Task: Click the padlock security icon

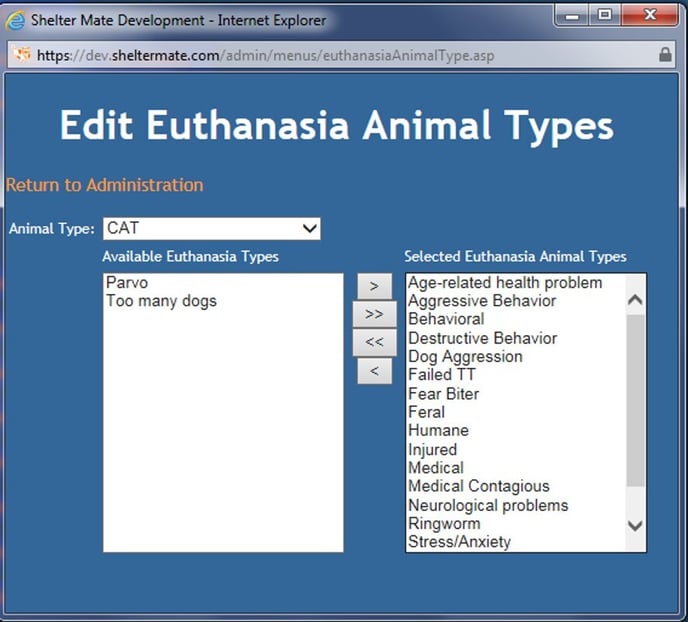Action: coord(665,55)
